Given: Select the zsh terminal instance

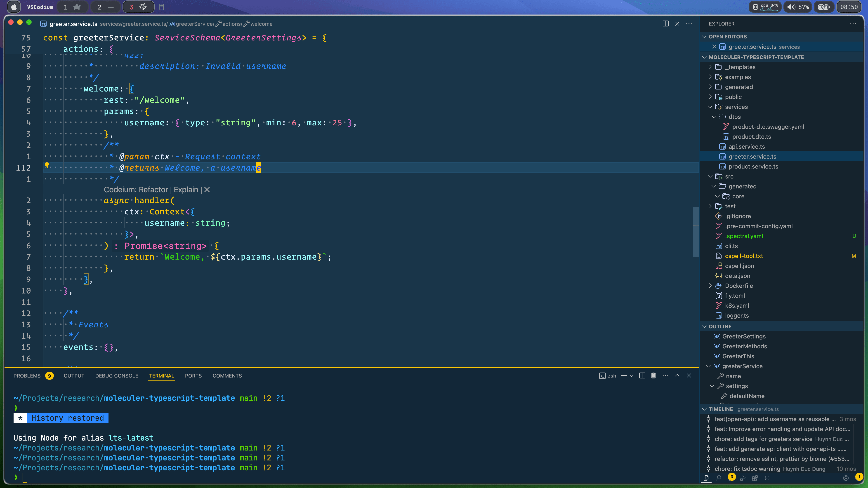Looking at the screenshot, I should (x=608, y=375).
